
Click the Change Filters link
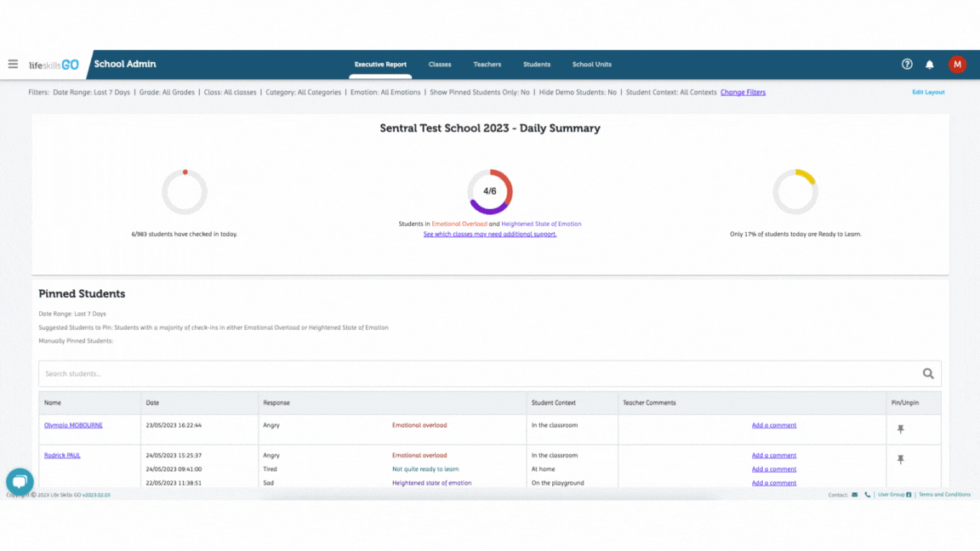tap(743, 93)
